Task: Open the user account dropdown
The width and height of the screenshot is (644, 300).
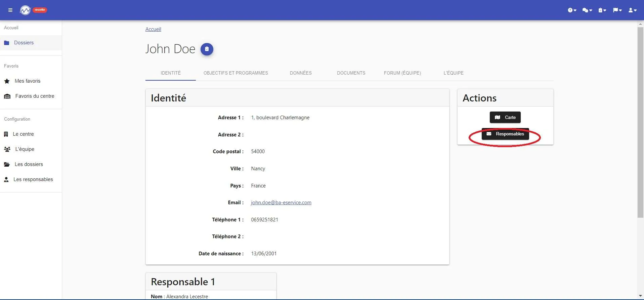Action: click(633, 10)
